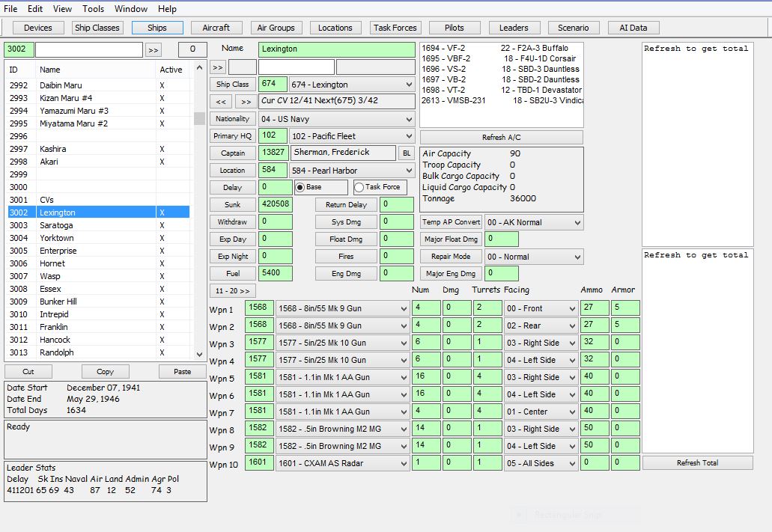Image resolution: width=772 pixels, height=532 pixels.
Task: Click the >> next ship class button
Action: pyautogui.click(x=246, y=102)
